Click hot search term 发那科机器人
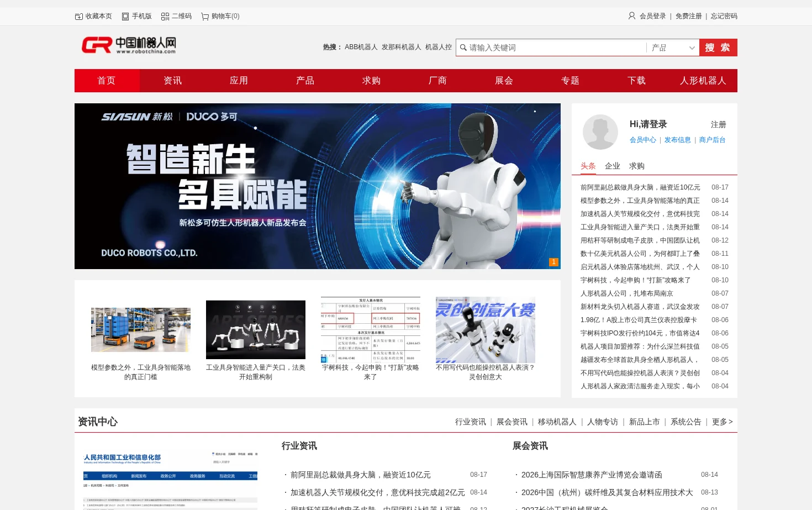The height and width of the screenshot is (510, 812). [402, 48]
